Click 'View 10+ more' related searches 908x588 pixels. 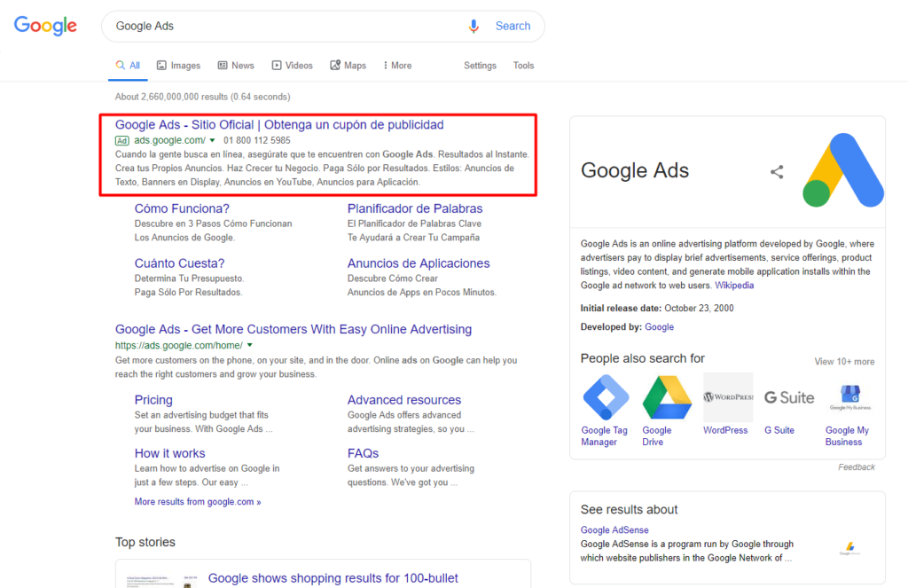coord(844,362)
